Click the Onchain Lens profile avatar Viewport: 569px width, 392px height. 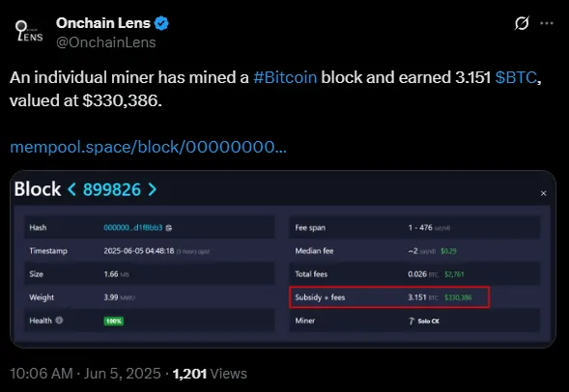(29, 32)
